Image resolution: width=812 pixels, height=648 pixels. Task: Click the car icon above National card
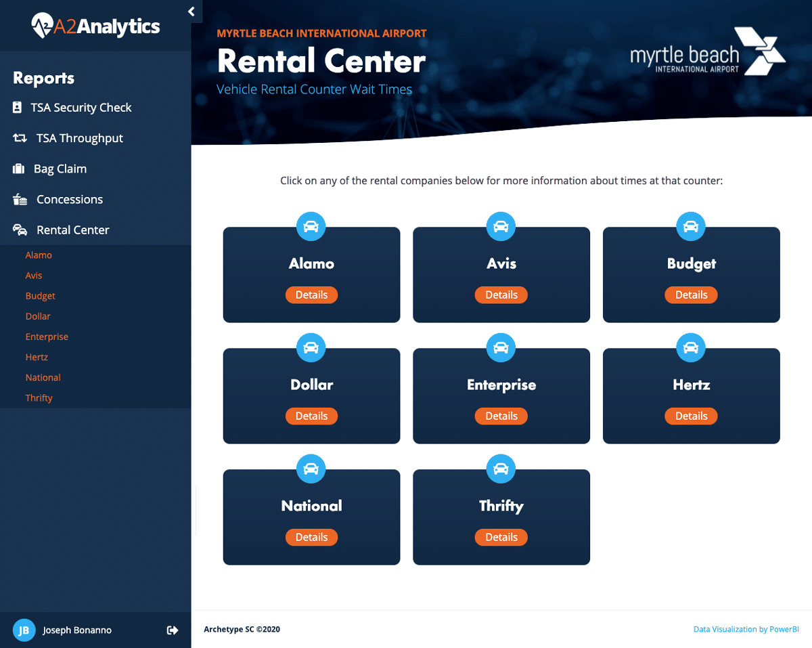pos(311,469)
